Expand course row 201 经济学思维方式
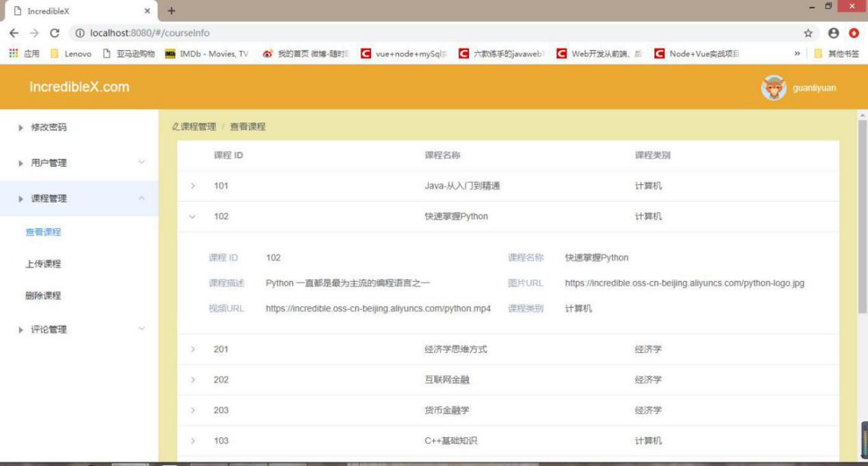The width and height of the screenshot is (868, 466). click(193, 349)
